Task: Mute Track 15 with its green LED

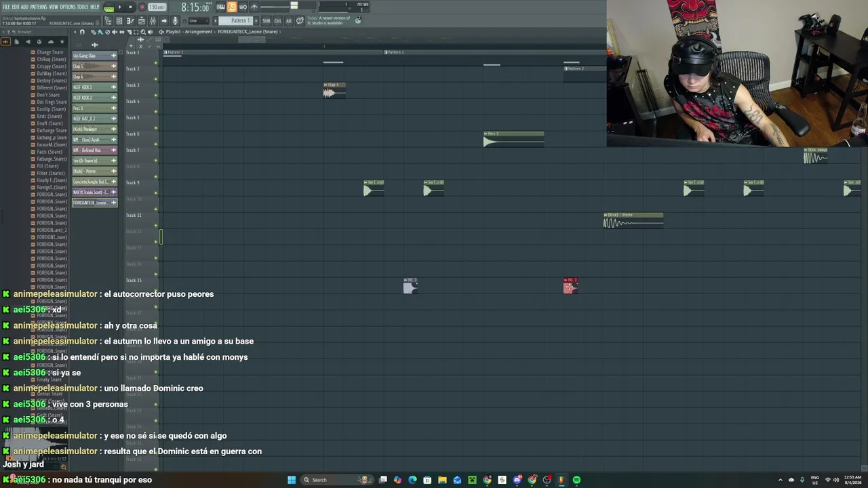Action: [156, 291]
